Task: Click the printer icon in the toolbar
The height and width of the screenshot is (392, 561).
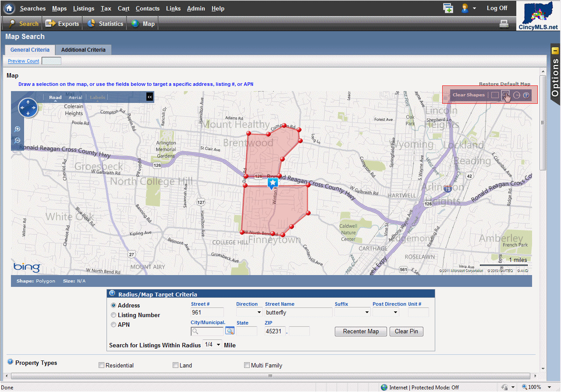Action: click(504, 24)
